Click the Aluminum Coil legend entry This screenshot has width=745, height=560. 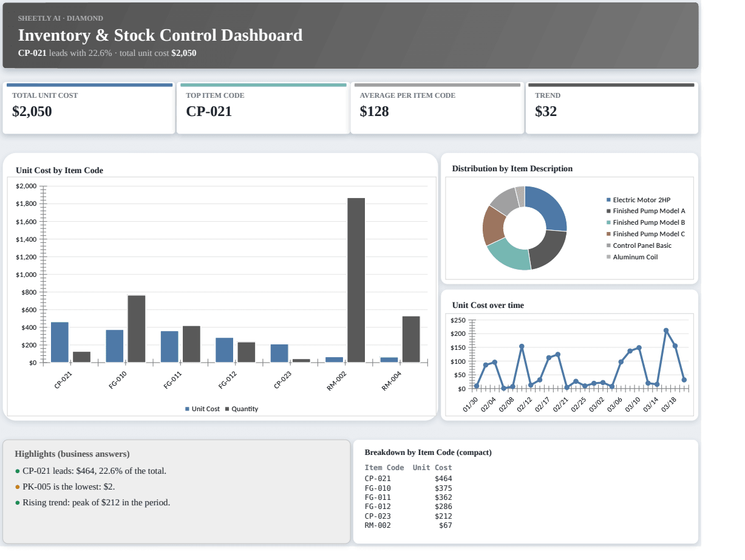click(632, 258)
